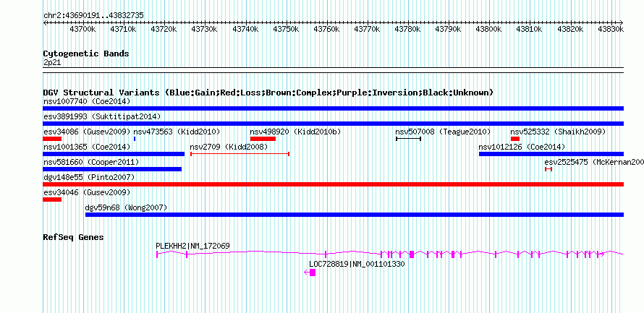
Task: Click the PLEKHH2 magenta gene model
Action: coord(390,254)
